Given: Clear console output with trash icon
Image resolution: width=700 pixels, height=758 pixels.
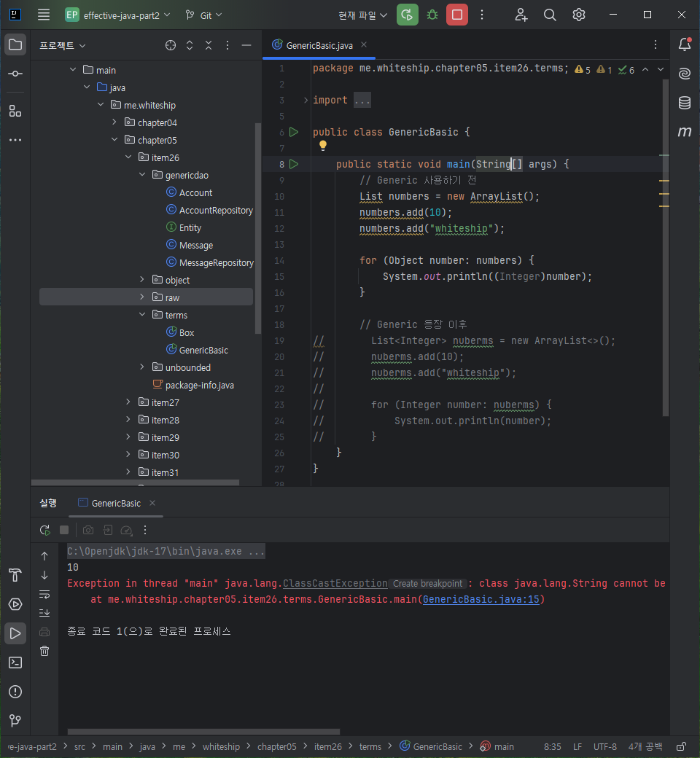Looking at the screenshot, I should point(44,651).
